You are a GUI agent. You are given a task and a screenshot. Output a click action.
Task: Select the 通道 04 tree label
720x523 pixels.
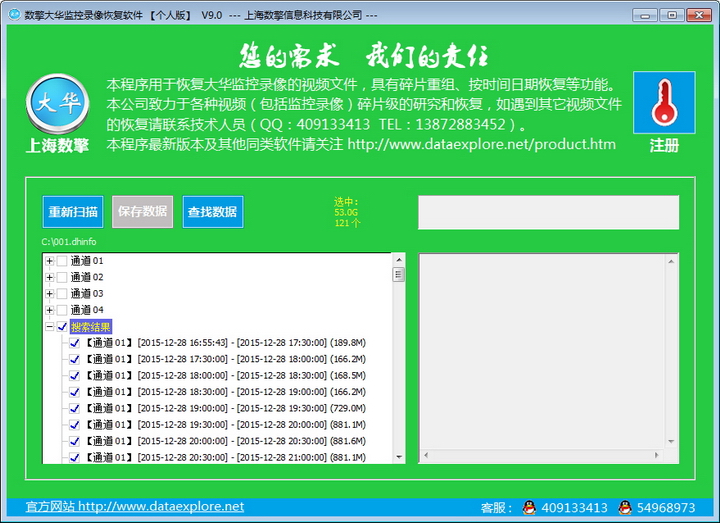coord(87,310)
